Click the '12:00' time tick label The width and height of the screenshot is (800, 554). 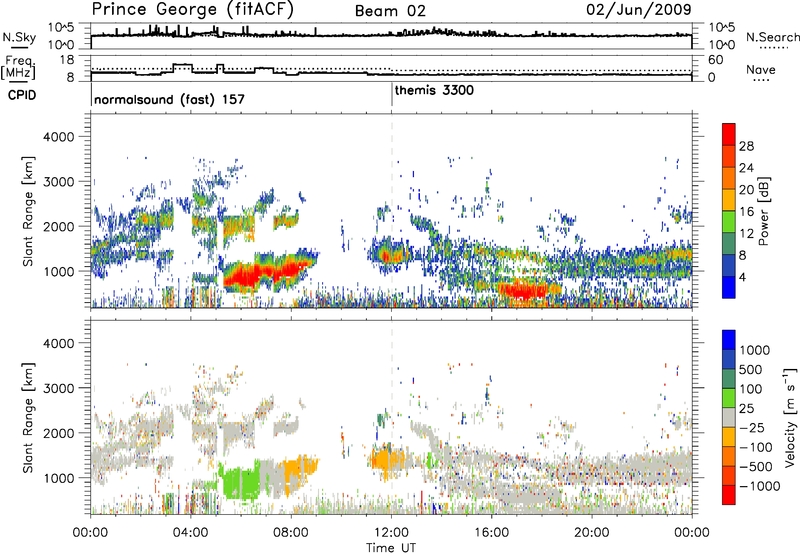[x=391, y=533]
